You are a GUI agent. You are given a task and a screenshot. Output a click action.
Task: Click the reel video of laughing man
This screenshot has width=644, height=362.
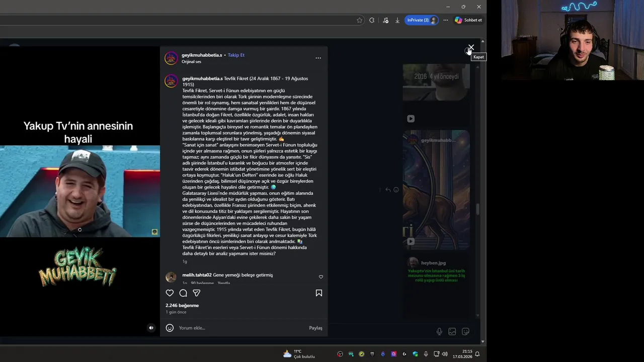coord(80,191)
